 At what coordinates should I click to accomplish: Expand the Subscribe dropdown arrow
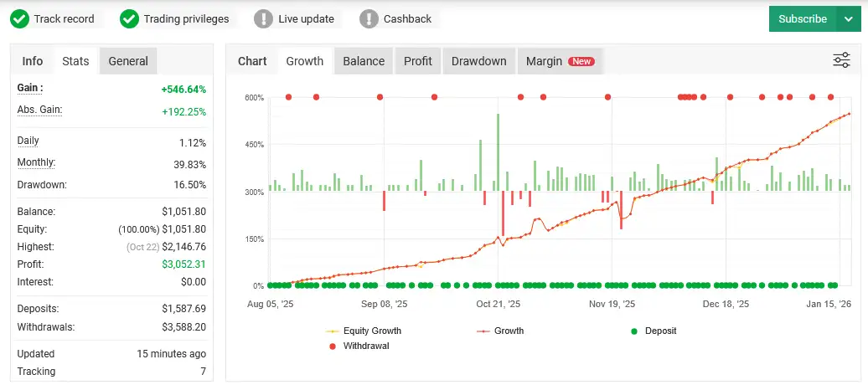(x=845, y=18)
